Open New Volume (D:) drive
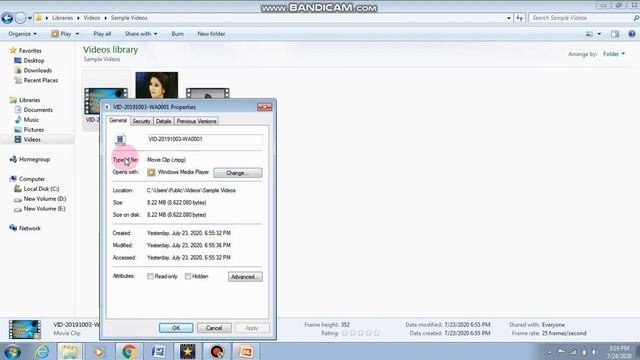Viewport: 640px width, 360px height. 44,199
